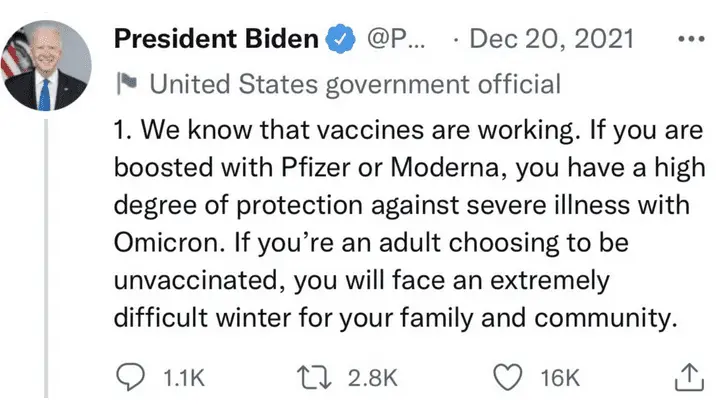Open the three-dot more options menu
Image resolution: width=725 pixels, height=416 pixels.
coord(690,39)
